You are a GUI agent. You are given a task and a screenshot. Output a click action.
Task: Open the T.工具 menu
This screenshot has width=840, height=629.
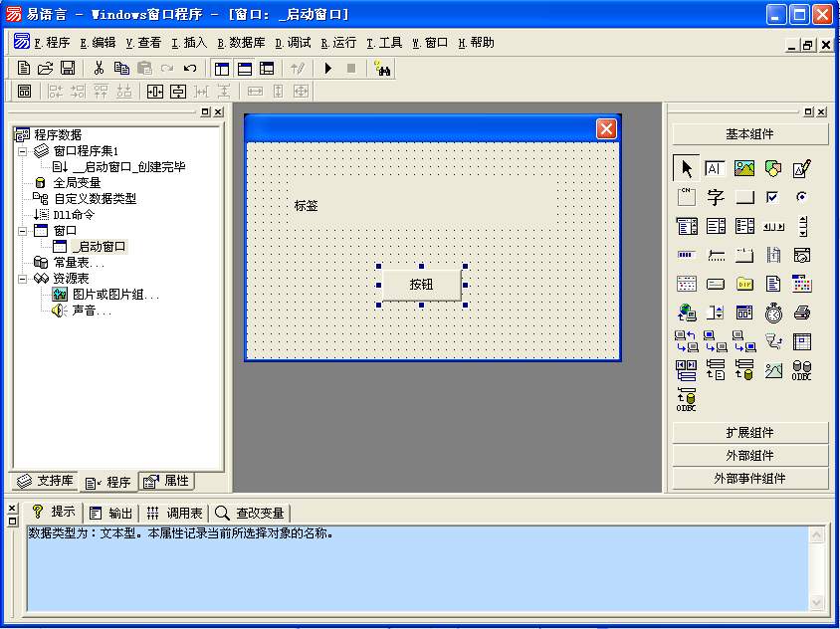click(x=384, y=43)
